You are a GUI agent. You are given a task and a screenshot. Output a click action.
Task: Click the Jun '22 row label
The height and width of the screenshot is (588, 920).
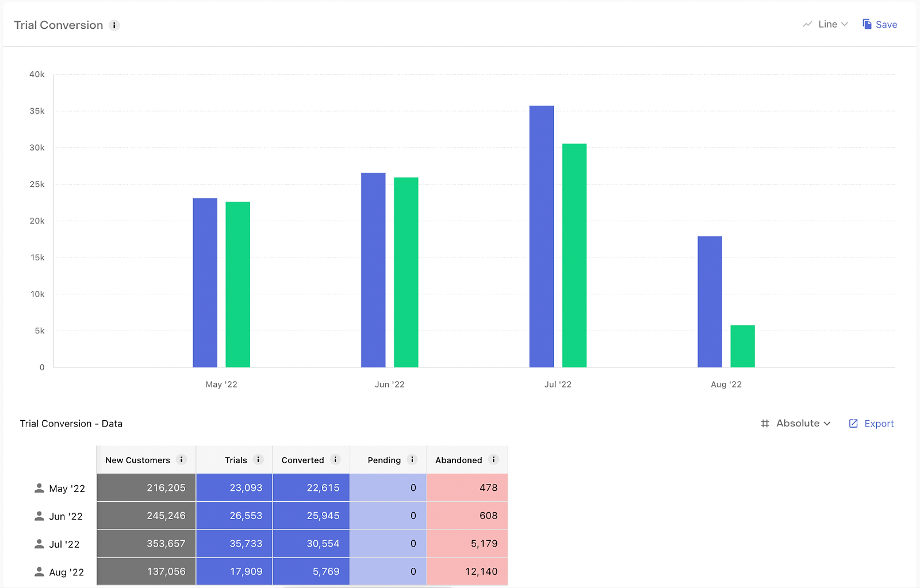point(66,516)
